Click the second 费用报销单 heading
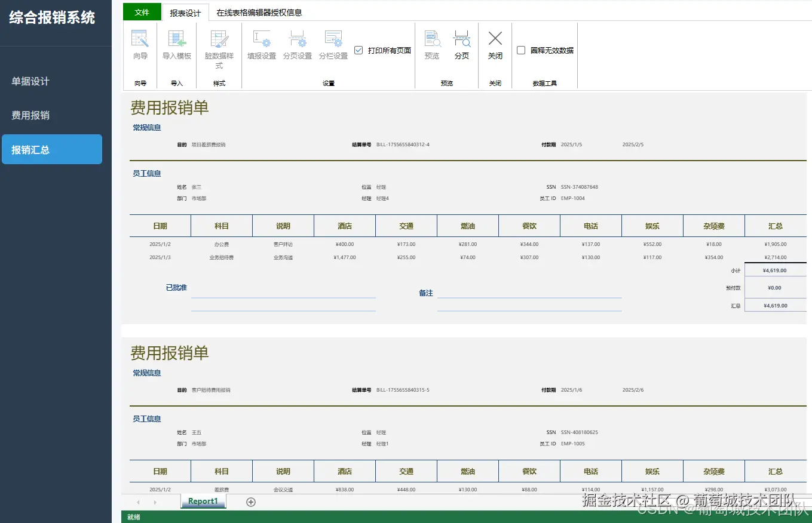 (x=170, y=353)
